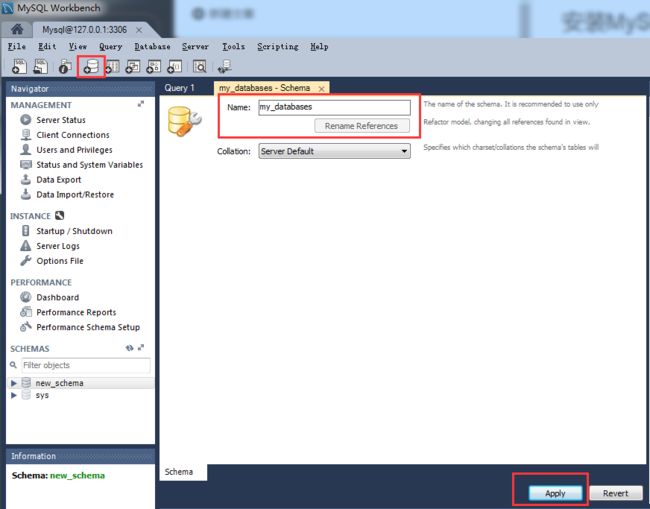
Task: Open Server Logs
Action: (58, 246)
